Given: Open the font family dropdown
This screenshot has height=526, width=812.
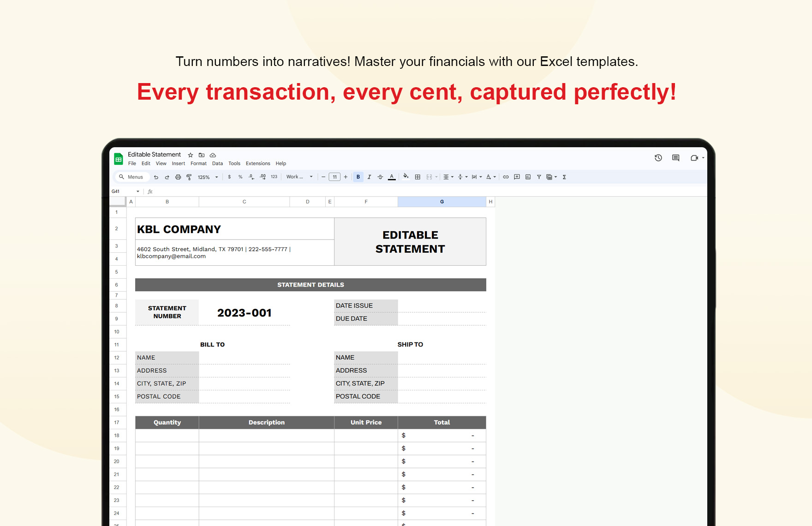Looking at the screenshot, I should 299,177.
